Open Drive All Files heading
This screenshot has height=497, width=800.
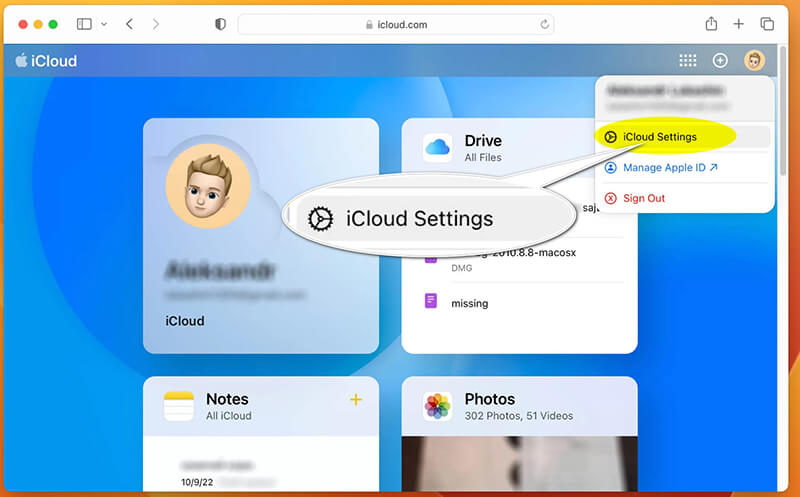(483, 148)
